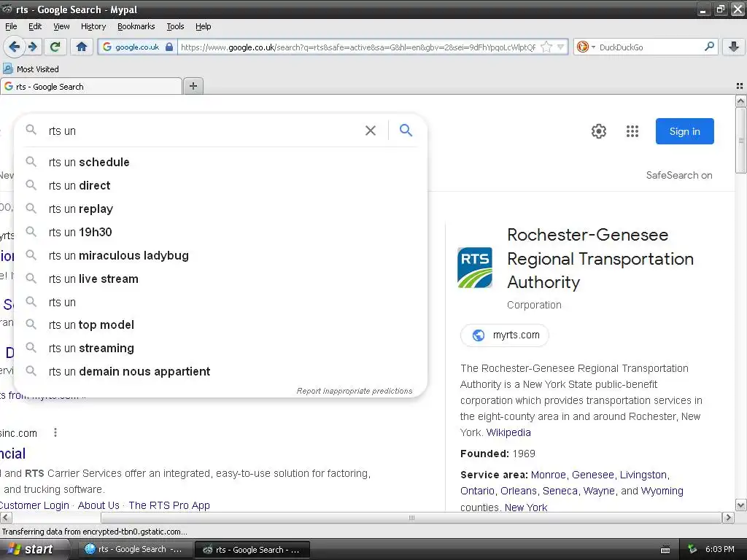747x560 pixels.
Task: Choose suggestion rts un 19h30
Action: (x=220, y=232)
